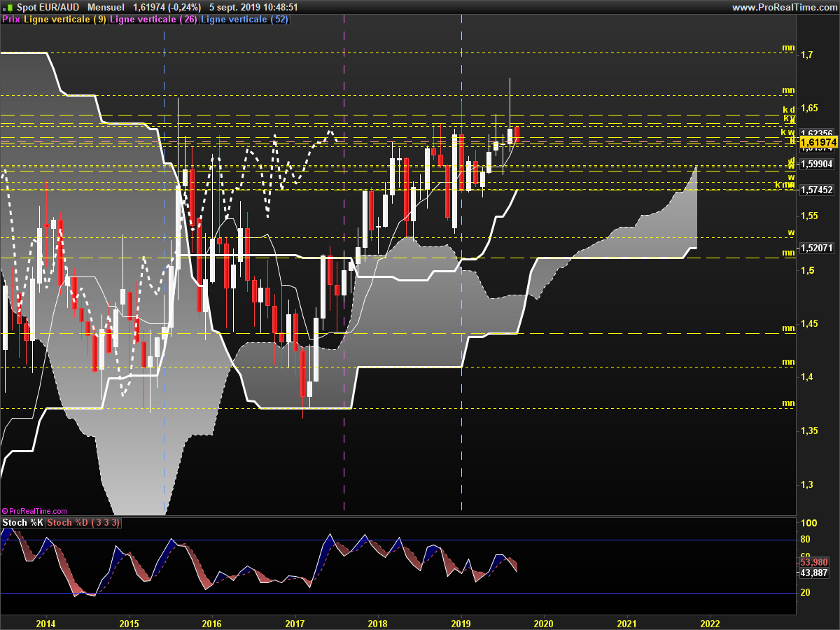Click the ProRealTime.com copyright watermark
The image size is (840, 630).
pos(34,511)
